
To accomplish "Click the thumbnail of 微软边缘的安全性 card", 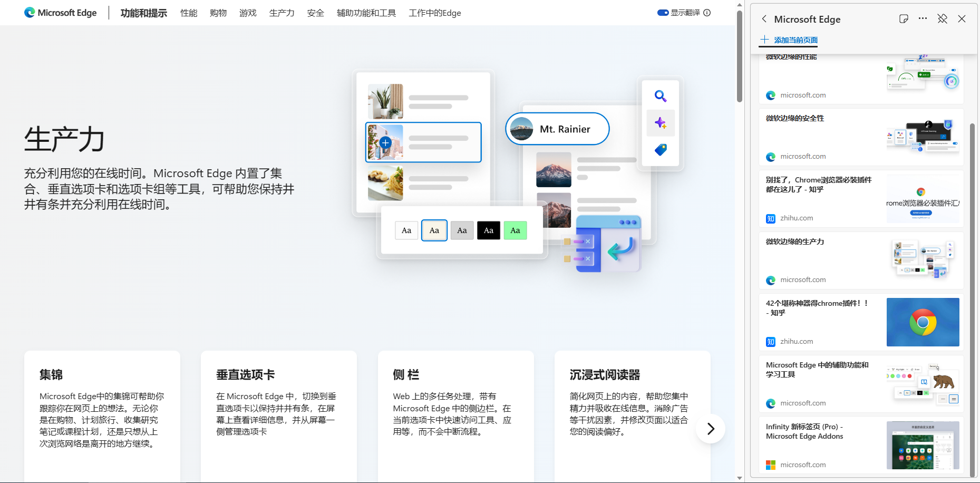I will [923, 137].
